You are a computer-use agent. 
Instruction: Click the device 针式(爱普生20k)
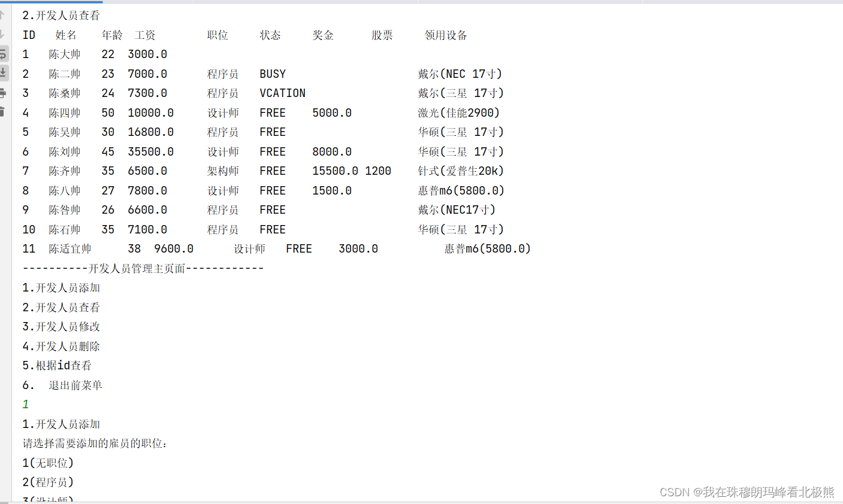pyautogui.click(x=461, y=171)
